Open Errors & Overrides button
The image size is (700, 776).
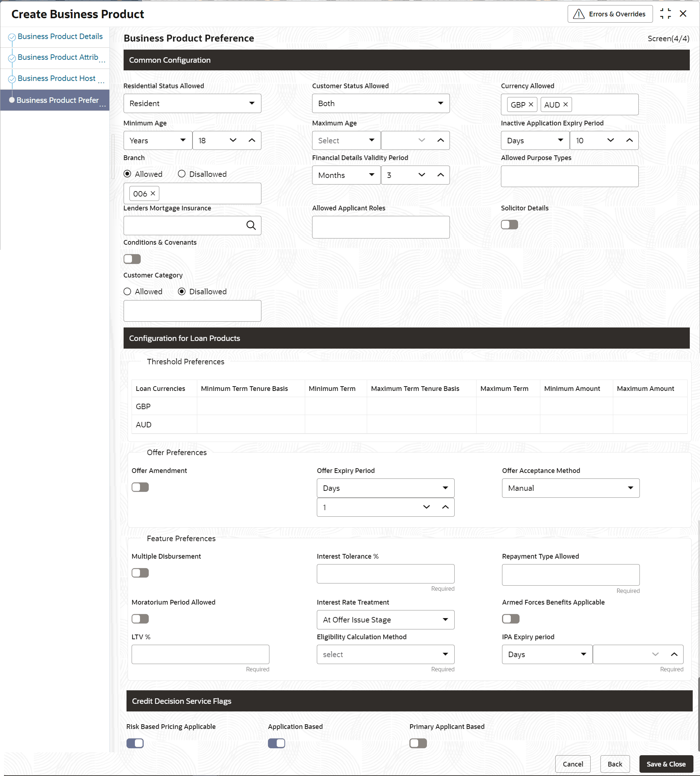point(610,14)
